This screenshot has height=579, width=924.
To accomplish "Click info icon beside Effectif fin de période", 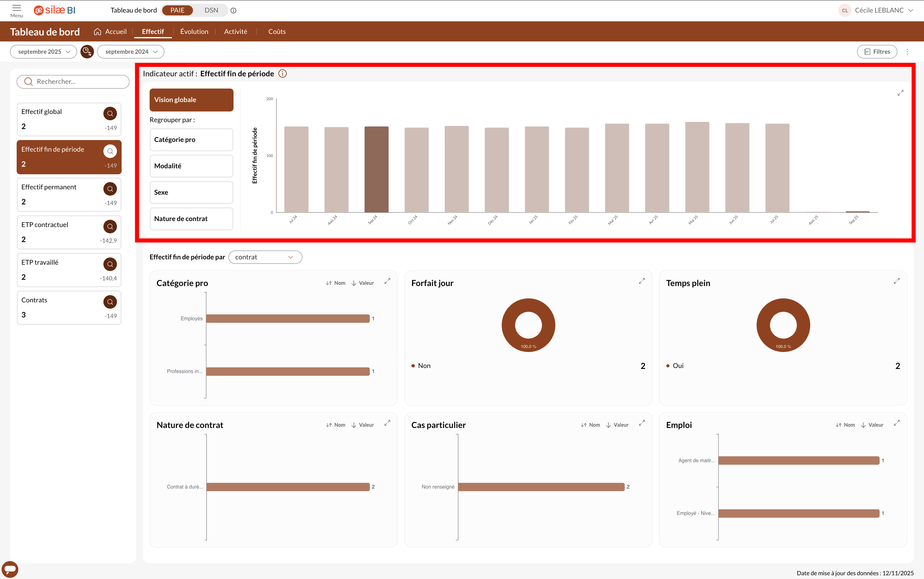I will (x=283, y=73).
